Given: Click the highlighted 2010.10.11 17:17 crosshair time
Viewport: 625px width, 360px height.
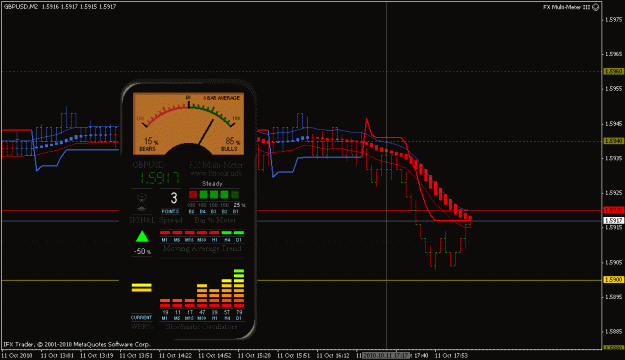Looking at the screenshot, I should point(385,355).
